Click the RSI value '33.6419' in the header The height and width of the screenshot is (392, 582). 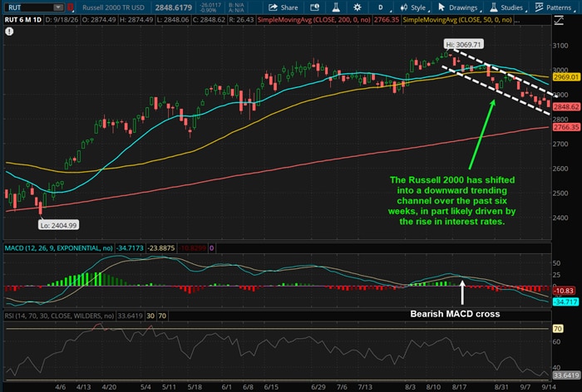pos(130,316)
